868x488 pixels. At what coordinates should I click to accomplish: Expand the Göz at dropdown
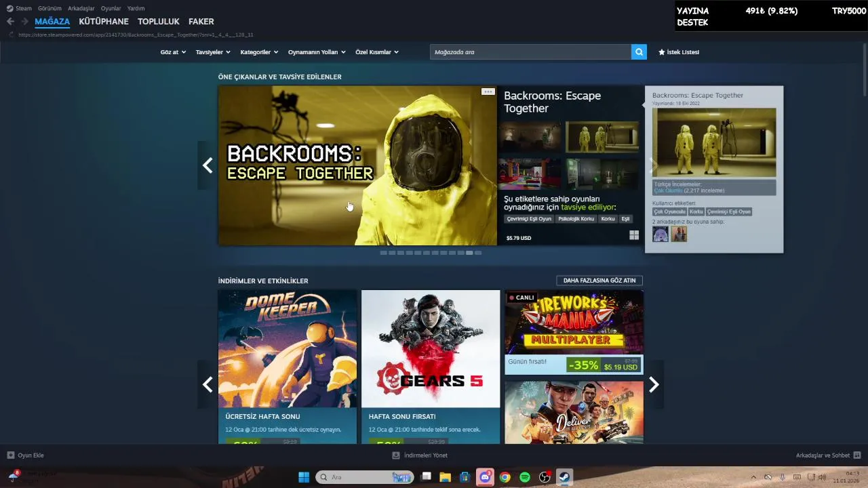pyautogui.click(x=173, y=52)
